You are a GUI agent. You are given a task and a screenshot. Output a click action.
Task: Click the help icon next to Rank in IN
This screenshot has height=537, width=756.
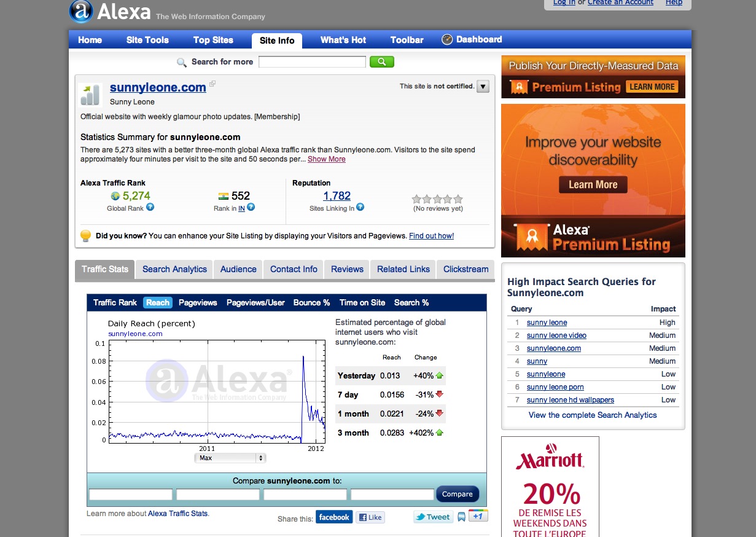251,208
